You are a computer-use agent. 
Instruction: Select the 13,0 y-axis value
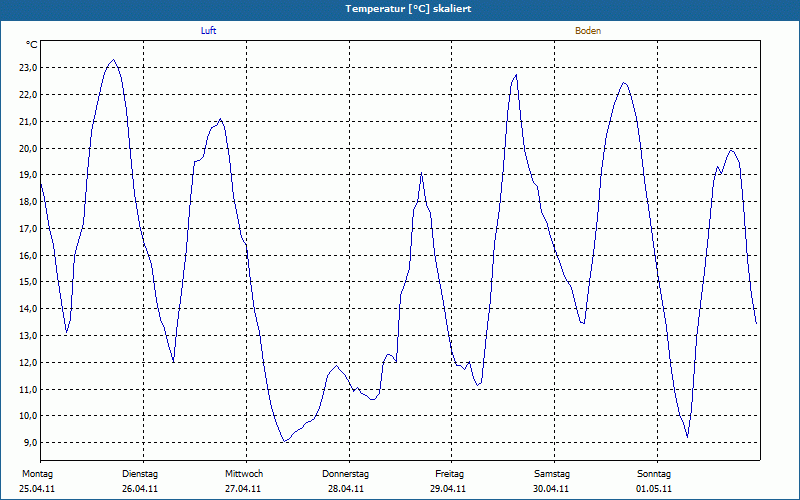[x=28, y=336]
